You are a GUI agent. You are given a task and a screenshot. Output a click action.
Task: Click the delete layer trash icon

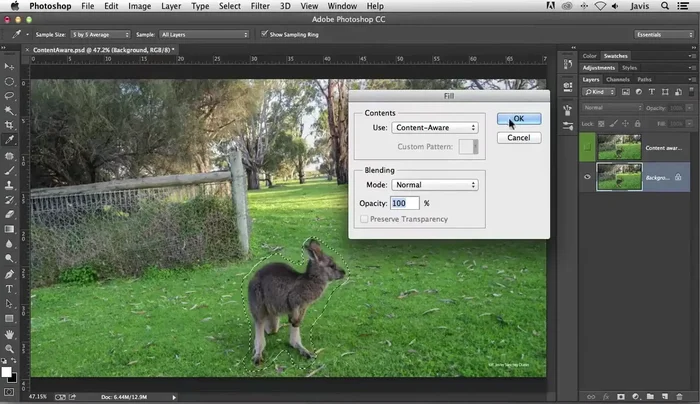(x=681, y=396)
